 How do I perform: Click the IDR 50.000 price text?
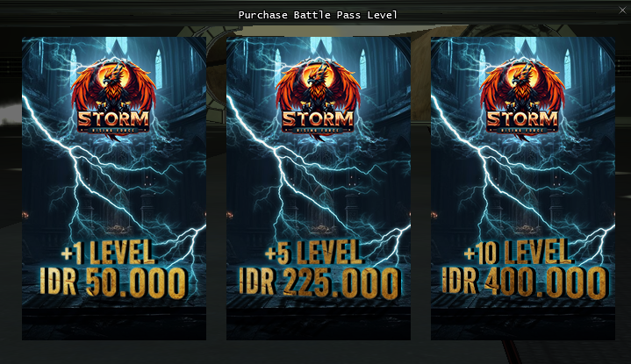click(114, 282)
